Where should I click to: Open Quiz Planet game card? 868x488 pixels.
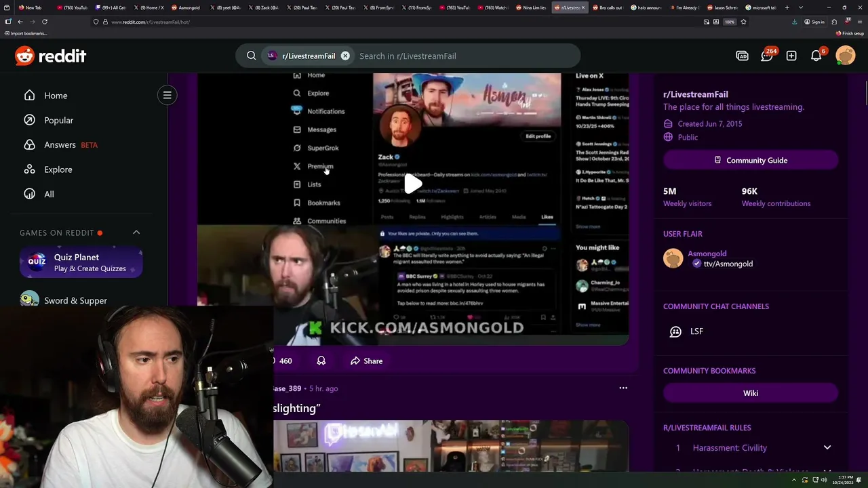(81, 263)
